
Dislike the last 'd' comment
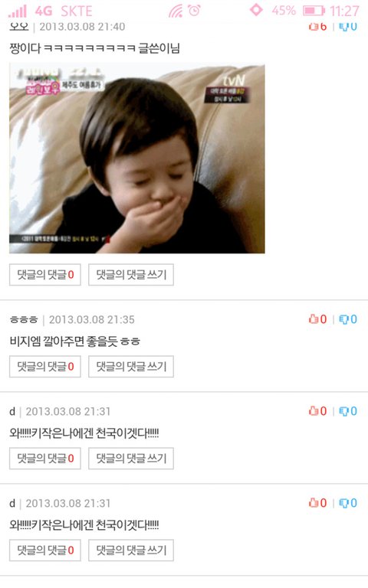pyautogui.click(x=343, y=503)
